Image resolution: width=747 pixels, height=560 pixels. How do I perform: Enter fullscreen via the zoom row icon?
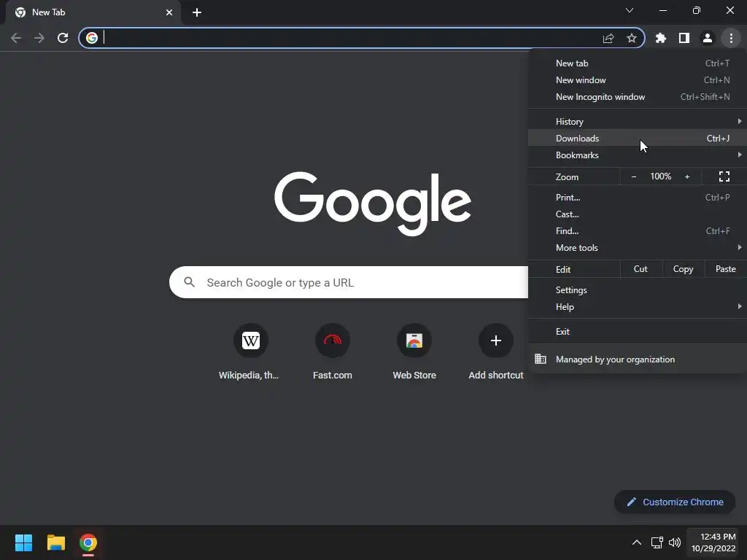tap(724, 176)
